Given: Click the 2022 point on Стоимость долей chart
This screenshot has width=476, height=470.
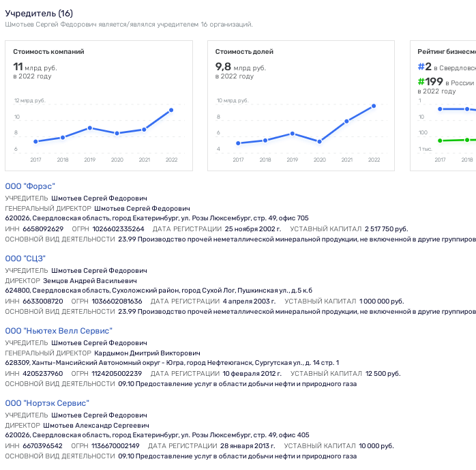Looking at the screenshot, I should 374,106.
